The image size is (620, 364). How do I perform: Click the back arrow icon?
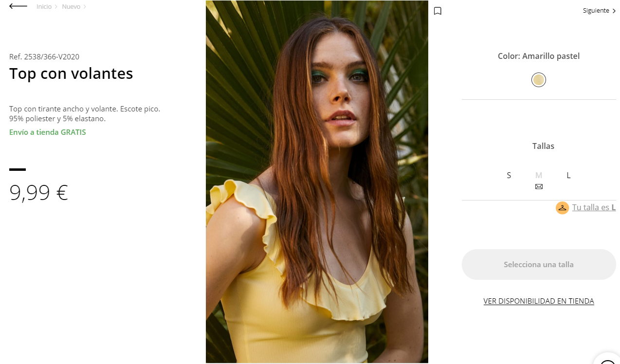coord(18,6)
